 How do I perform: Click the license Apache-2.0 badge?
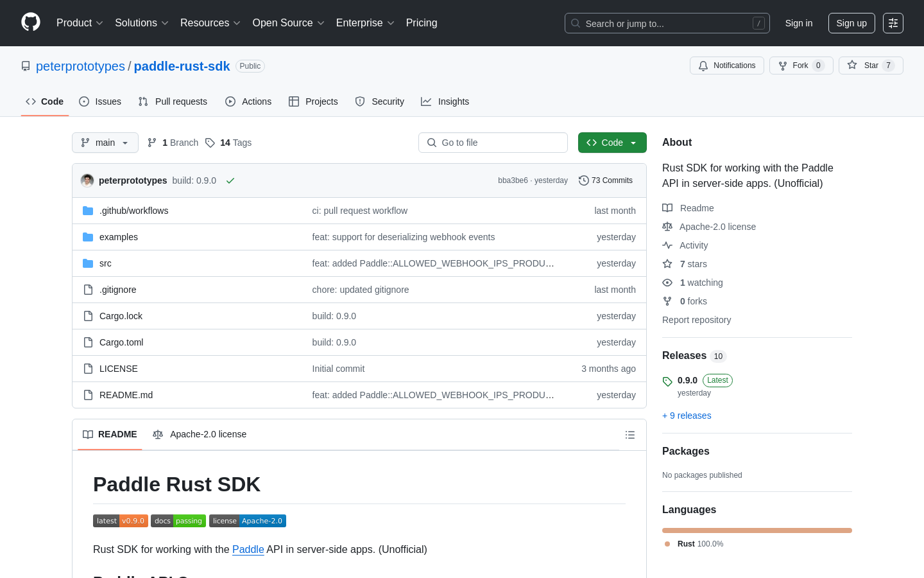(x=248, y=521)
